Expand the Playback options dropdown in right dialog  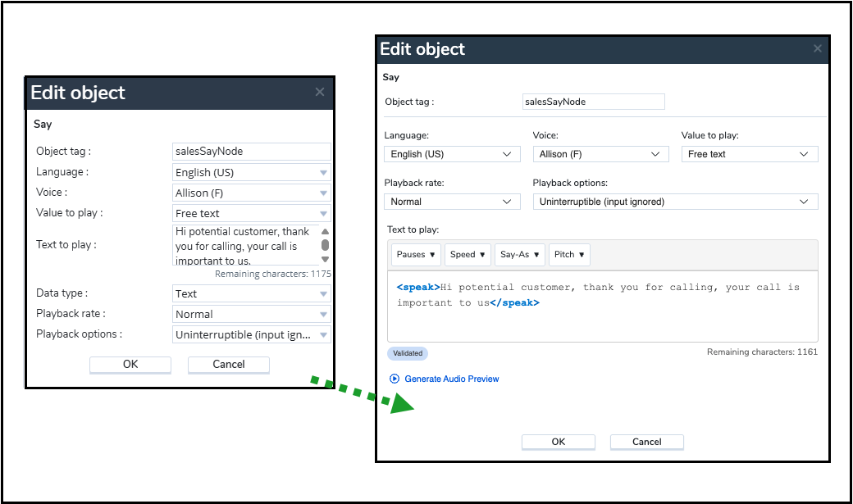click(675, 202)
